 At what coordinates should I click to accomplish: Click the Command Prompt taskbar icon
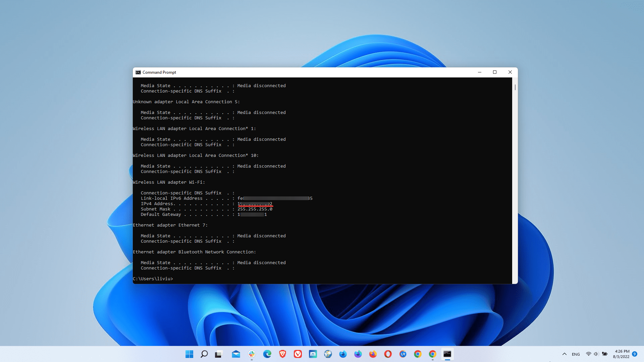(447, 354)
